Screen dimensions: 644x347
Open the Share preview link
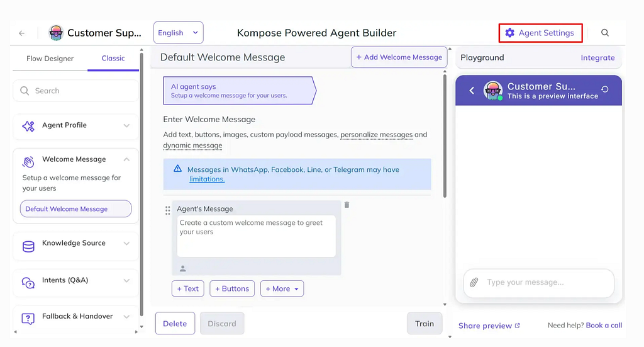point(489,326)
